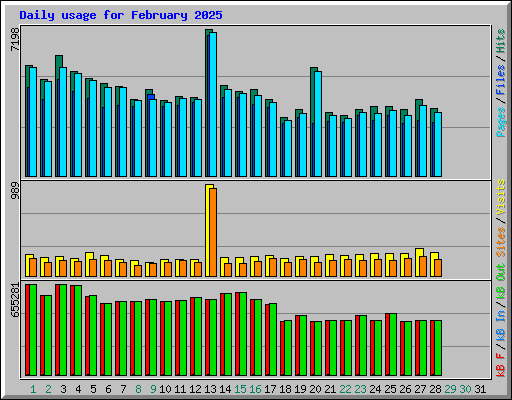The width and height of the screenshot is (512, 400).
Task: Click the 'kB In' legend label
Action: click(500, 326)
